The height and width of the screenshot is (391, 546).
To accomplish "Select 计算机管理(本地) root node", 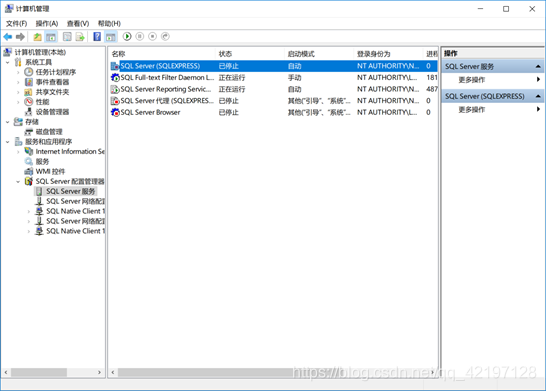I will click(x=40, y=52).
